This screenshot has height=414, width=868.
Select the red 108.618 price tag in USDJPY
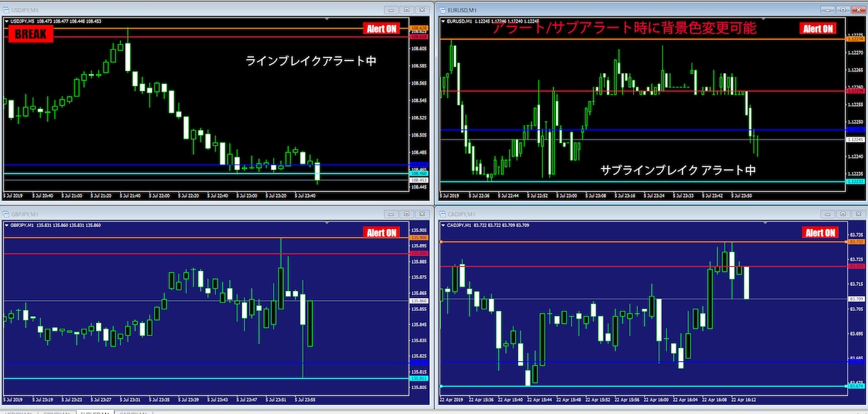pos(418,36)
